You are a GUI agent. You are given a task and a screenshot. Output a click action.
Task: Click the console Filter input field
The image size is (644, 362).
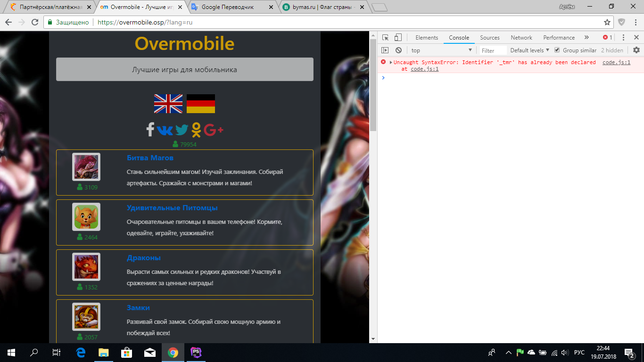click(493, 50)
